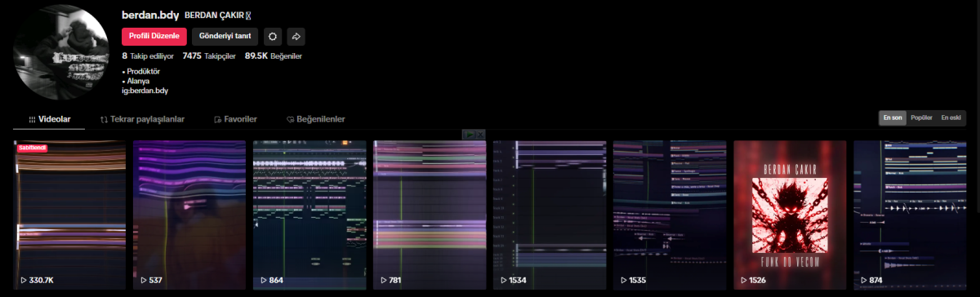Screen dimensions: 980x297
Task: Close the ad with the X icon
Action: (481, 134)
